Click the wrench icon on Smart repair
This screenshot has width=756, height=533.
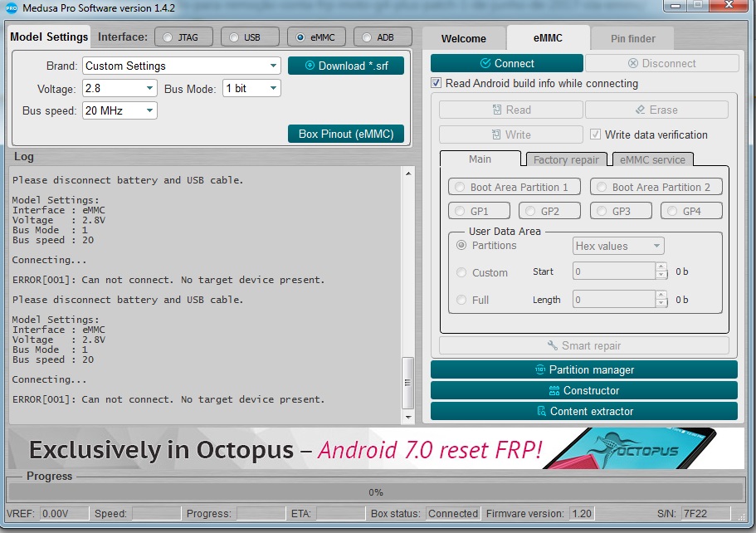(x=553, y=345)
